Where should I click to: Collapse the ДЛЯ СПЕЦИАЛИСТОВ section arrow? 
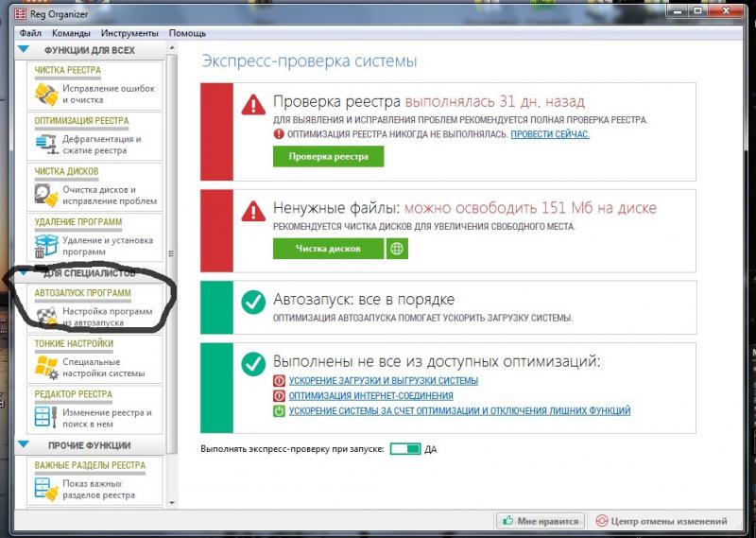23,273
